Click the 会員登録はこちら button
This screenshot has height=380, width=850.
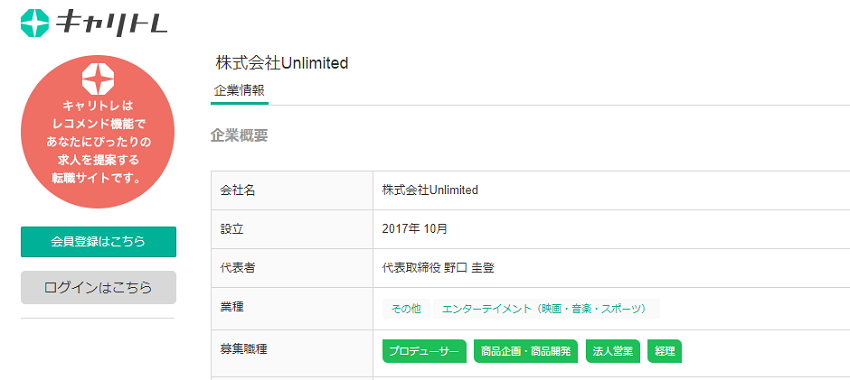[x=98, y=242]
